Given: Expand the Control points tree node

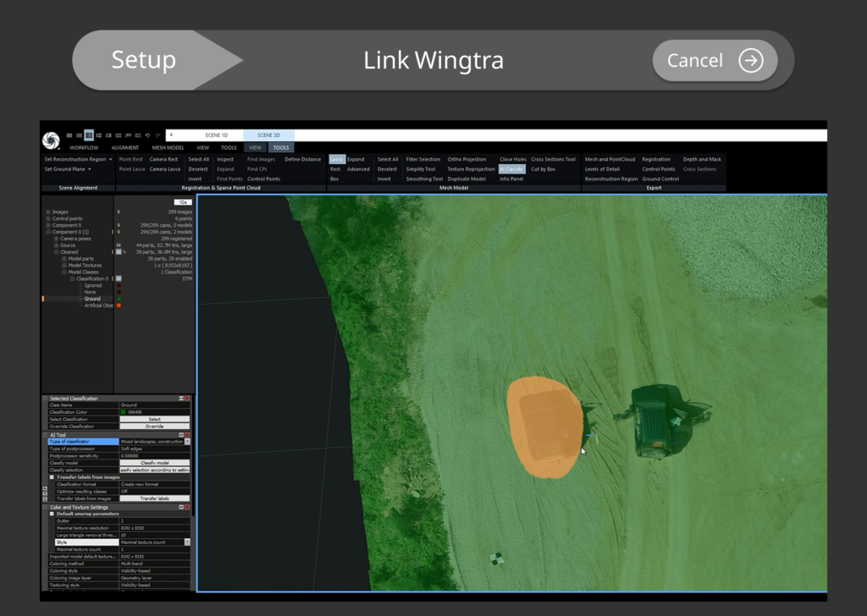Looking at the screenshot, I should click(x=48, y=218).
